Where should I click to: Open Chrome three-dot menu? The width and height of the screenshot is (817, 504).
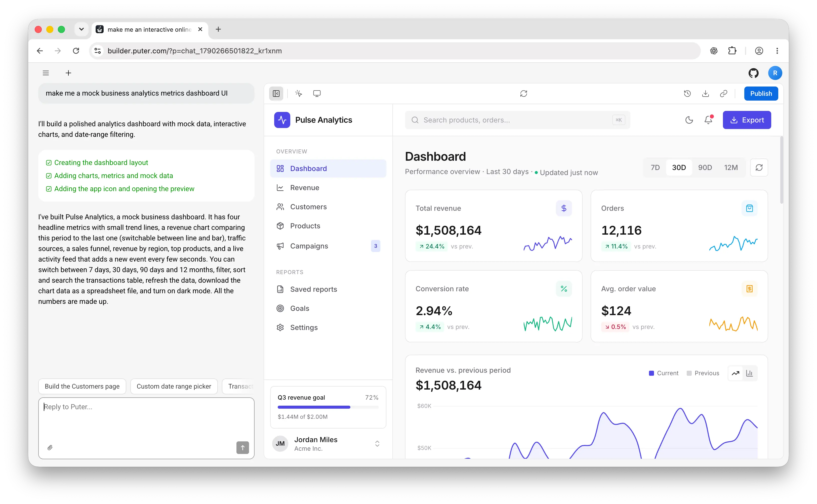tap(777, 51)
